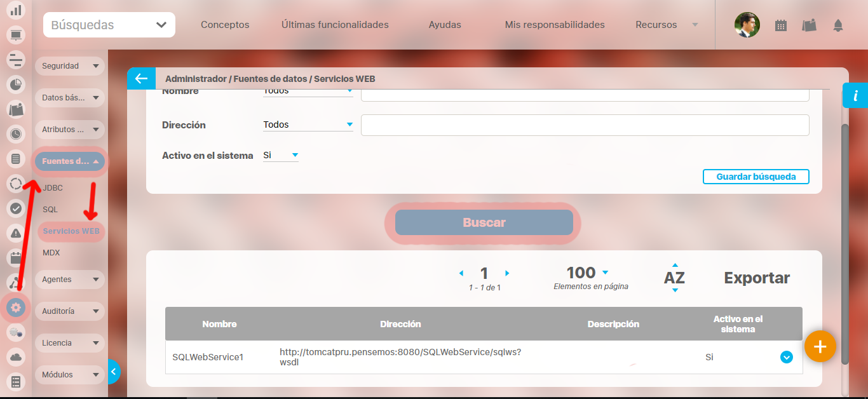Screen dimensions: 868x399
Task: Click the back arrow in the breadcrumb header
Action: [141, 79]
